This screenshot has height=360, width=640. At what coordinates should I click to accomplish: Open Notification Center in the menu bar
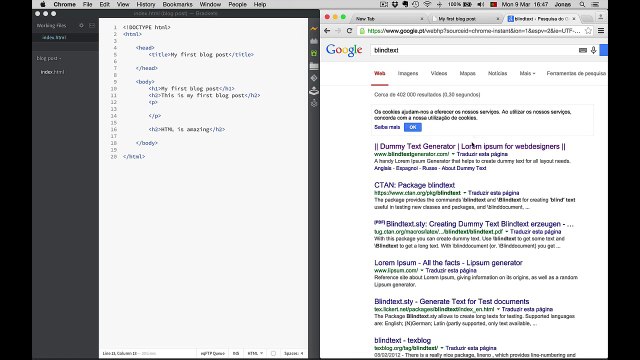(596, 4)
